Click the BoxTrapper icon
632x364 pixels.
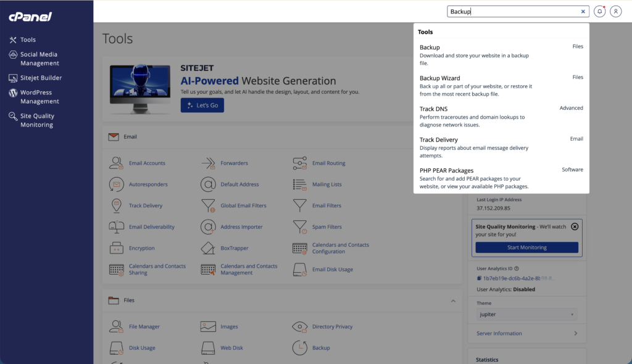click(208, 248)
